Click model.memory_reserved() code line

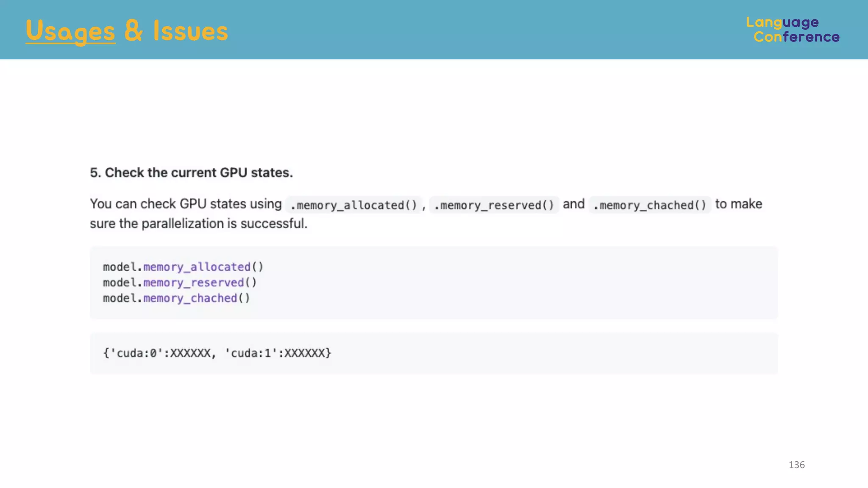point(180,283)
